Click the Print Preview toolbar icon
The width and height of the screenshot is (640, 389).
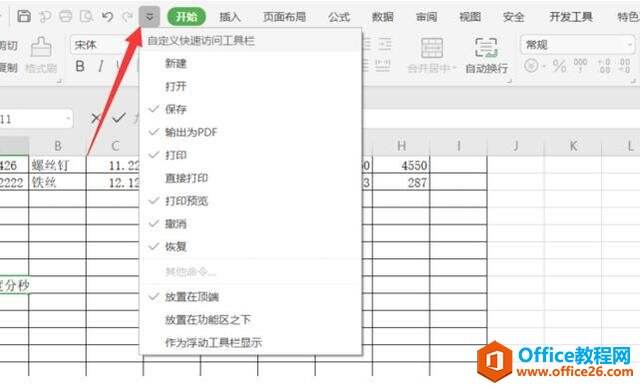(x=87, y=16)
